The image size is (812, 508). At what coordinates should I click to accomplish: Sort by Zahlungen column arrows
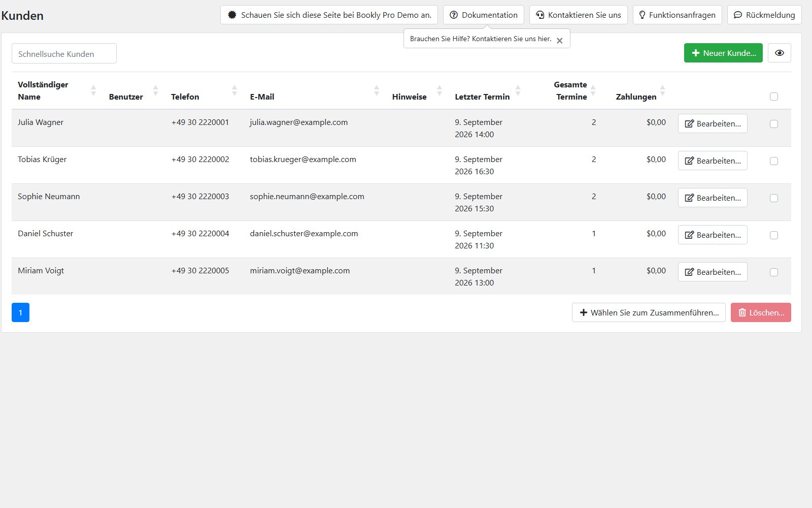pos(662,90)
